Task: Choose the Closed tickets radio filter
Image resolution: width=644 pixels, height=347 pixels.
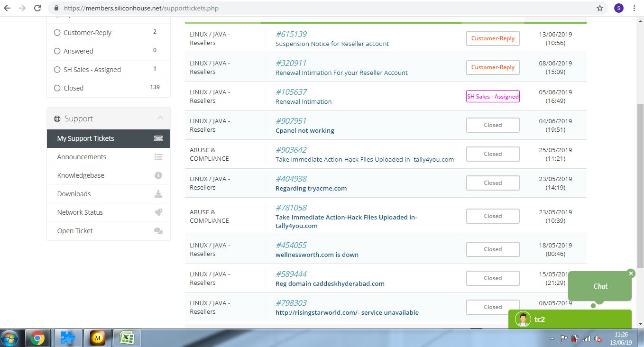Action: (x=57, y=88)
